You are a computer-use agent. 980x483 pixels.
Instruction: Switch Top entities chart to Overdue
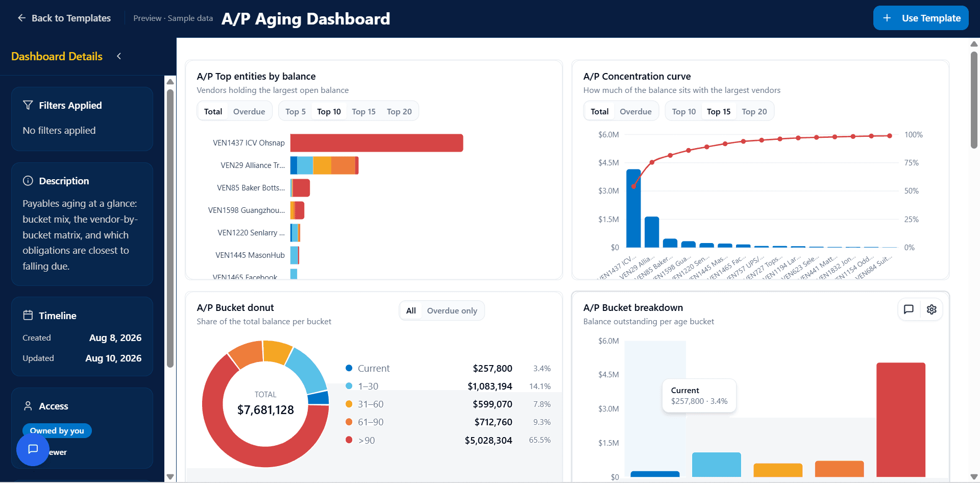(x=249, y=111)
